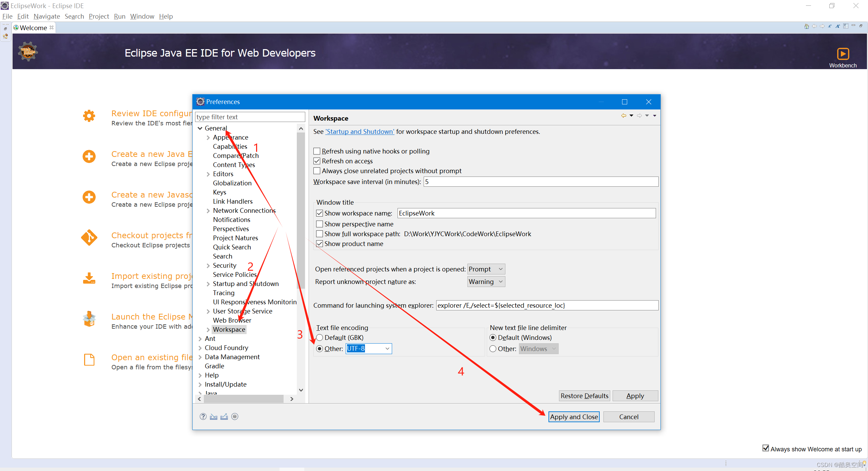Toggle Show workspace name checkbox
The image size is (868, 471).
point(320,213)
